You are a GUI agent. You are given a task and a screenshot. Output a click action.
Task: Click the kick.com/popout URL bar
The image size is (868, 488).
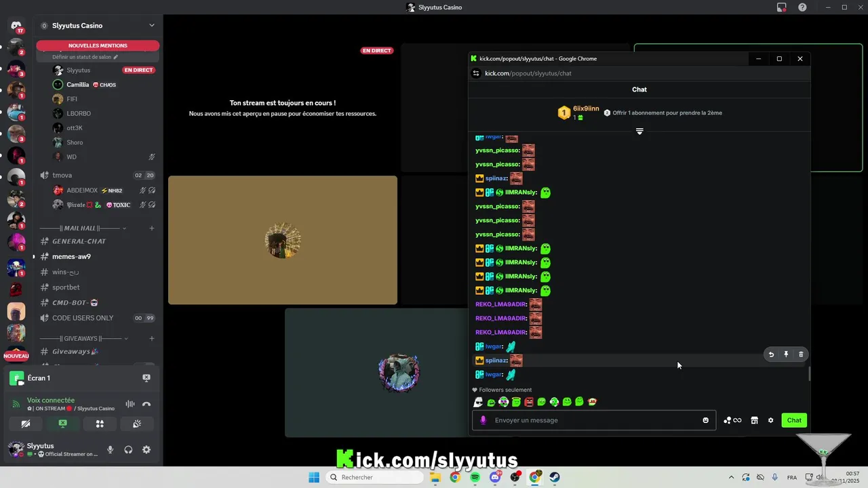528,73
